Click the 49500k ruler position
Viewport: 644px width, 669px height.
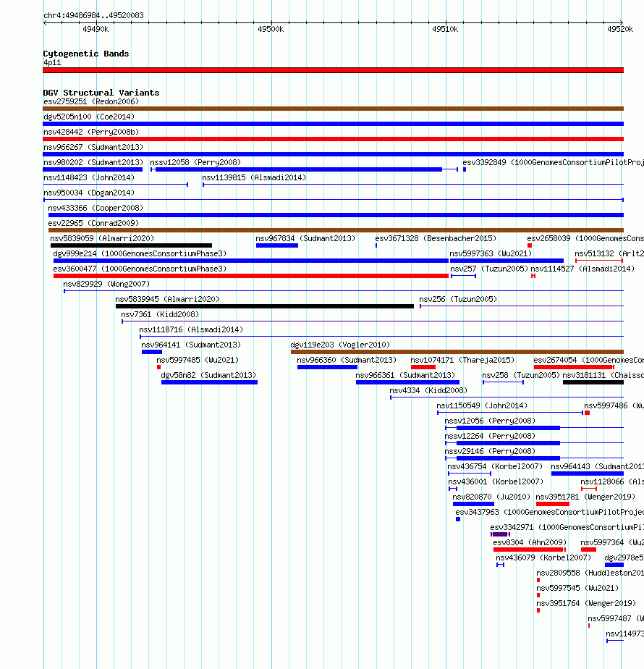pyautogui.click(x=271, y=29)
